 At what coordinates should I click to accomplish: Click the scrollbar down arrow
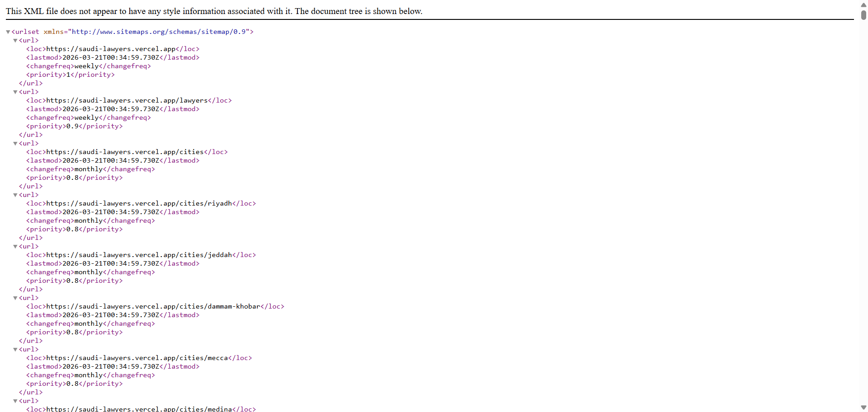point(863,407)
